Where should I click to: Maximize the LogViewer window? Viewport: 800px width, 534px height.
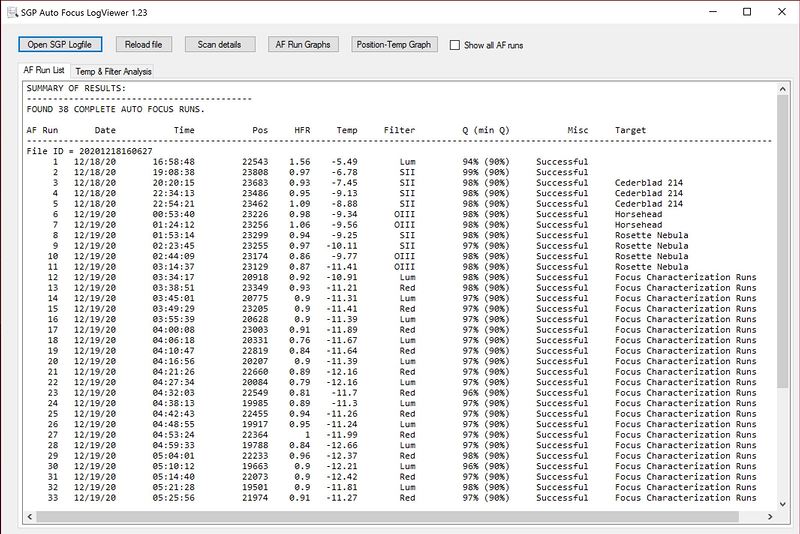746,11
